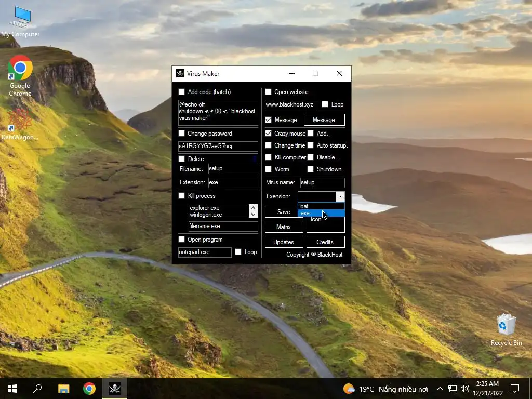Open the My Computer desktop icon
Image resolution: width=532 pixels, height=399 pixels.
[20, 22]
